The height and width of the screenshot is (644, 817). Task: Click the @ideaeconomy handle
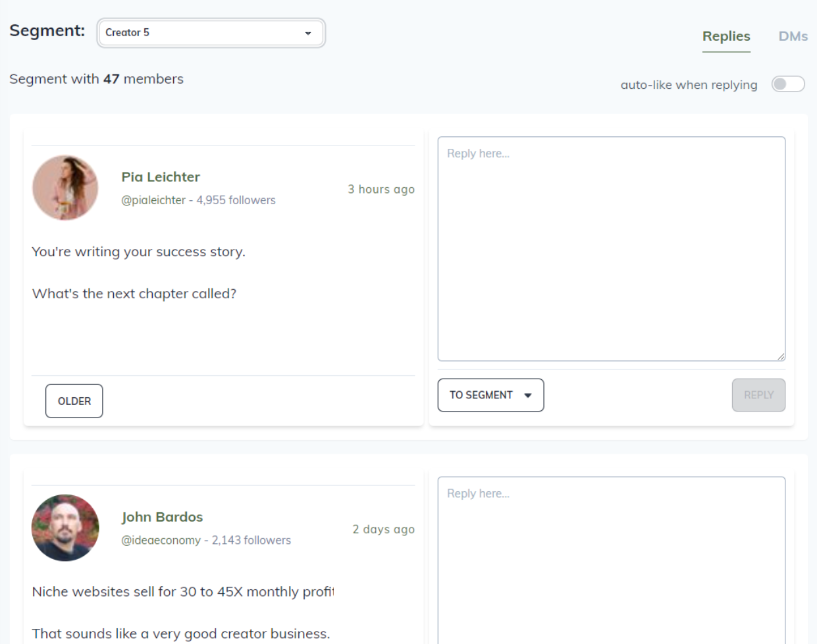pyautogui.click(x=161, y=540)
